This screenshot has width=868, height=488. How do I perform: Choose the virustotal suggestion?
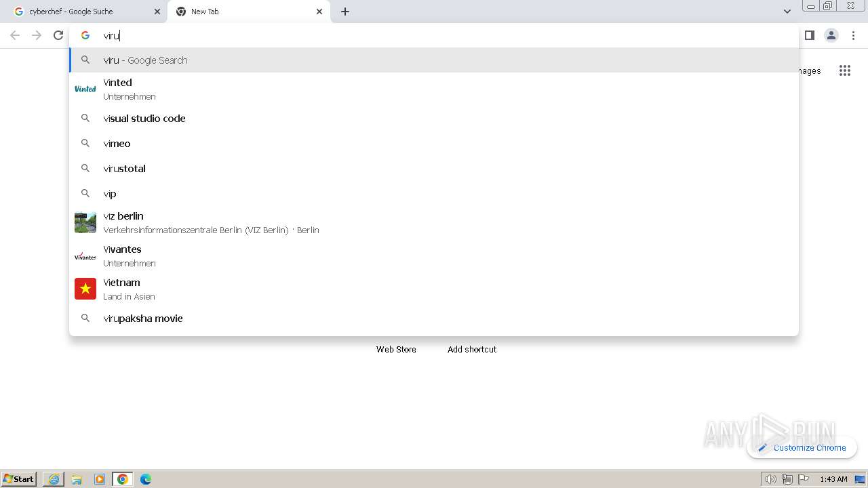coord(434,168)
